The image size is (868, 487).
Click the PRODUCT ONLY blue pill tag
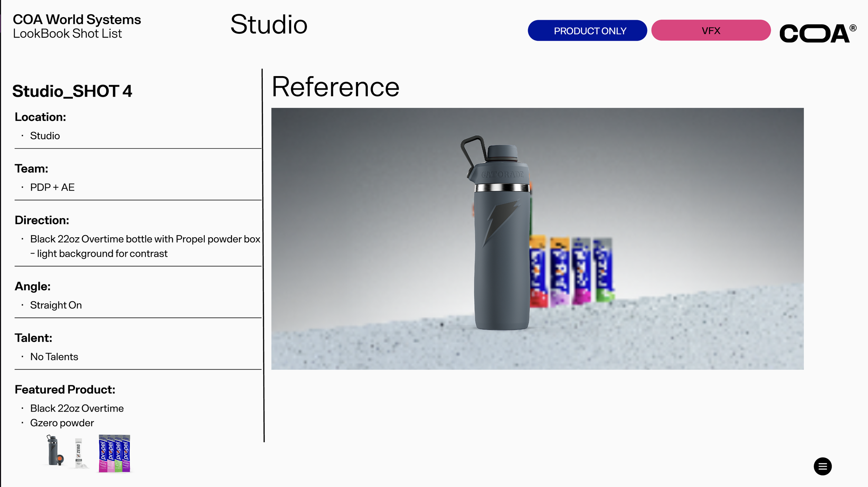point(587,31)
